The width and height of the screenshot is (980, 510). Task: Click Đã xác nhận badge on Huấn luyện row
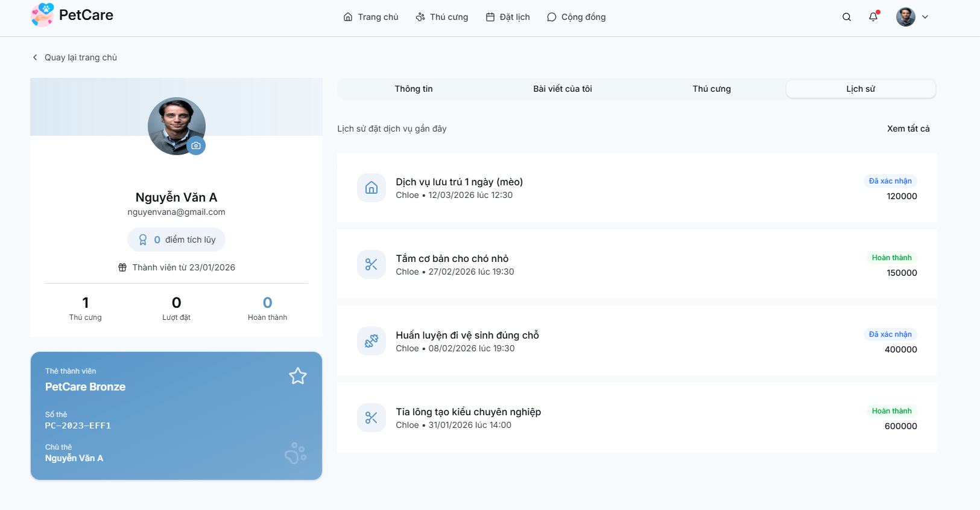coord(890,334)
